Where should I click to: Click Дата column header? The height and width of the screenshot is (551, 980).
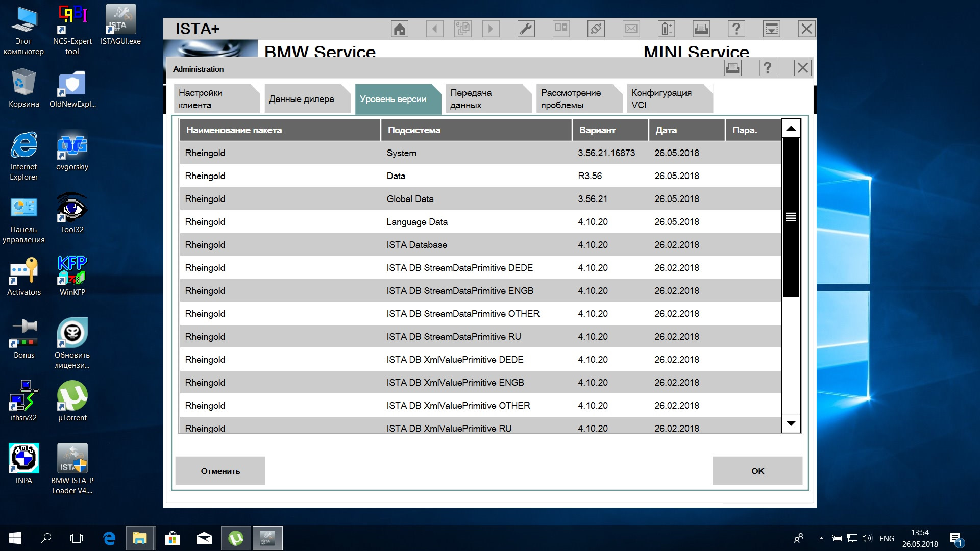tap(687, 130)
